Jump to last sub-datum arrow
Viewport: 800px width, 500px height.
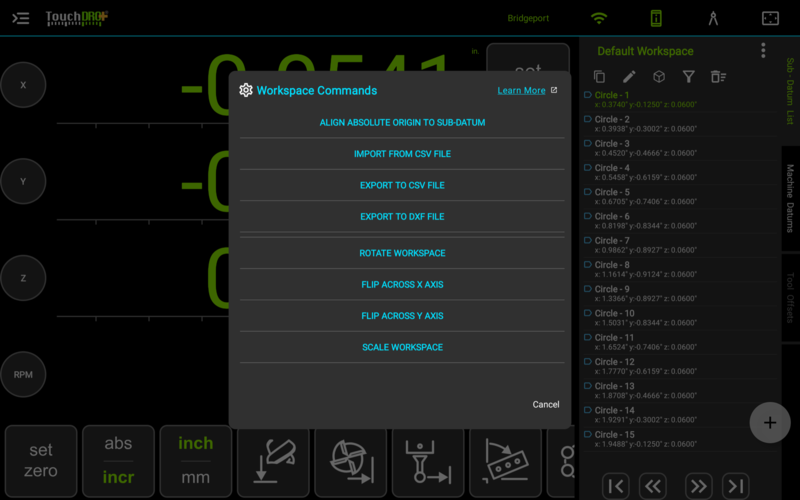tap(736, 486)
